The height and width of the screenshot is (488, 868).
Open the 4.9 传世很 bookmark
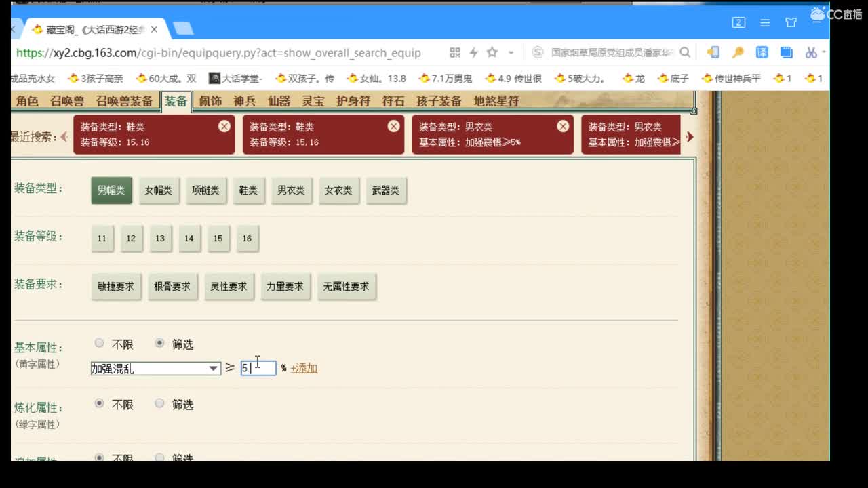[x=513, y=78]
